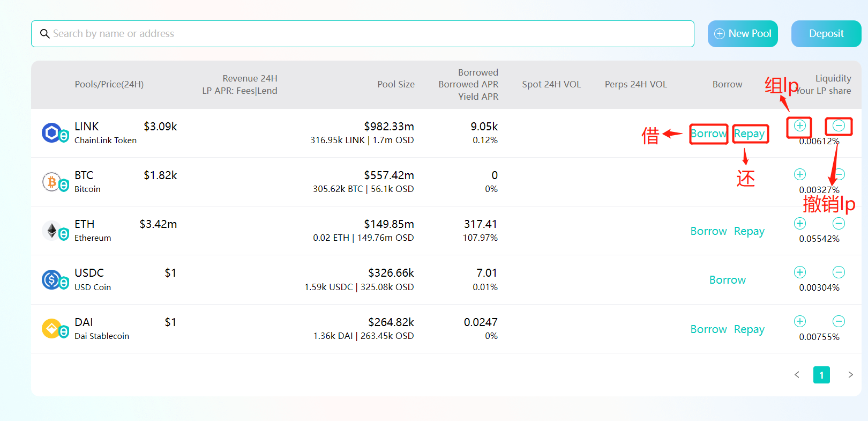Click the minus icon in LINK row
Image resolution: width=868 pixels, height=421 pixels.
click(x=839, y=126)
